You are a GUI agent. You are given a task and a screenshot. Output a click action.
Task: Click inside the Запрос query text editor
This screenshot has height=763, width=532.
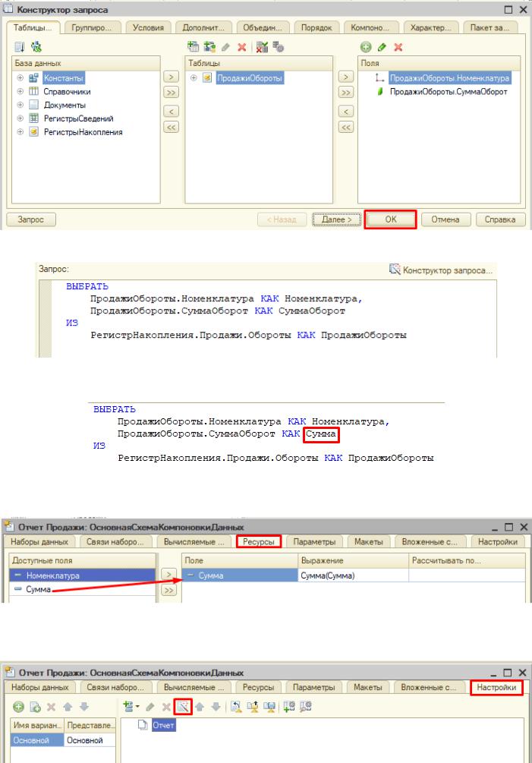click(x=274, y=318)
